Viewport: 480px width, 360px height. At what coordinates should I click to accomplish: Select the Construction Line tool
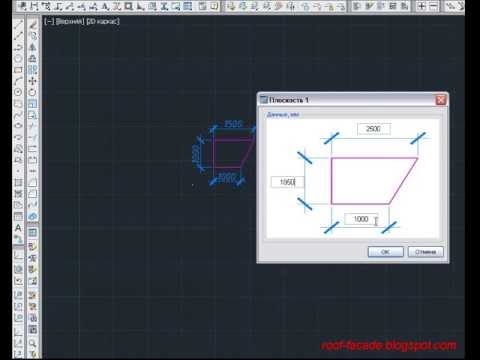pyautogui.click(x=18, y=36)
